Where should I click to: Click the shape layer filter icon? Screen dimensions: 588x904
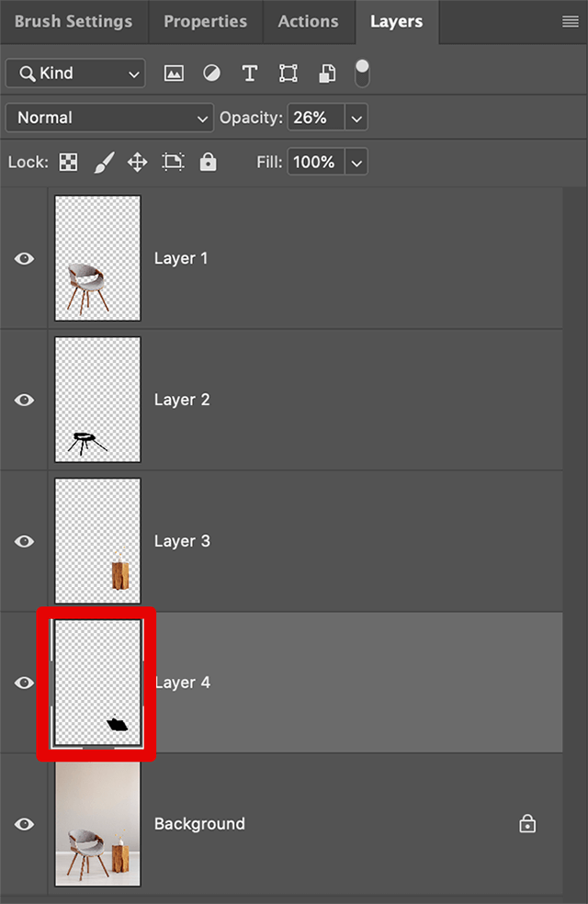[288, 73]
